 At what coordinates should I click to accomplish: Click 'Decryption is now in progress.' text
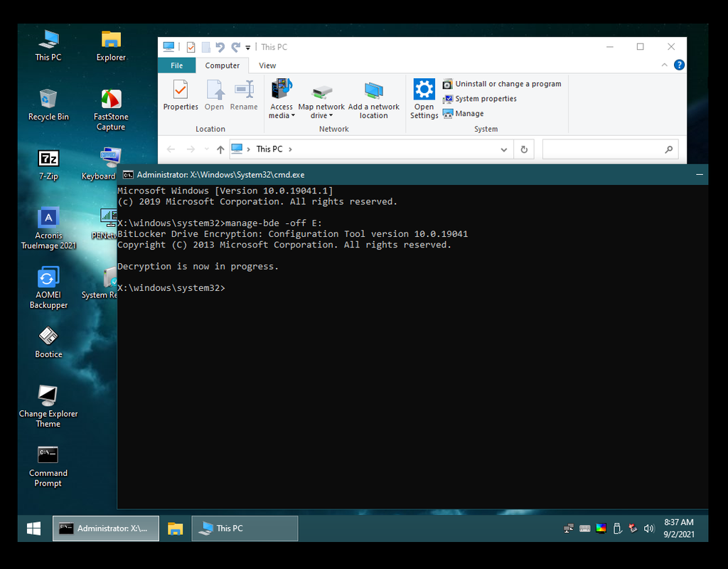coord(198,266)
